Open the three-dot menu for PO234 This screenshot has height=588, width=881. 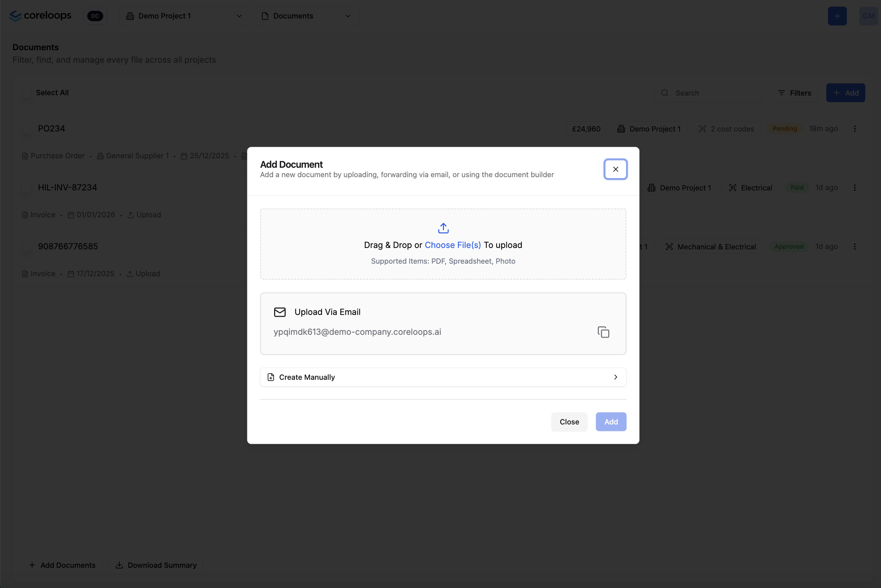coord(854,129)
